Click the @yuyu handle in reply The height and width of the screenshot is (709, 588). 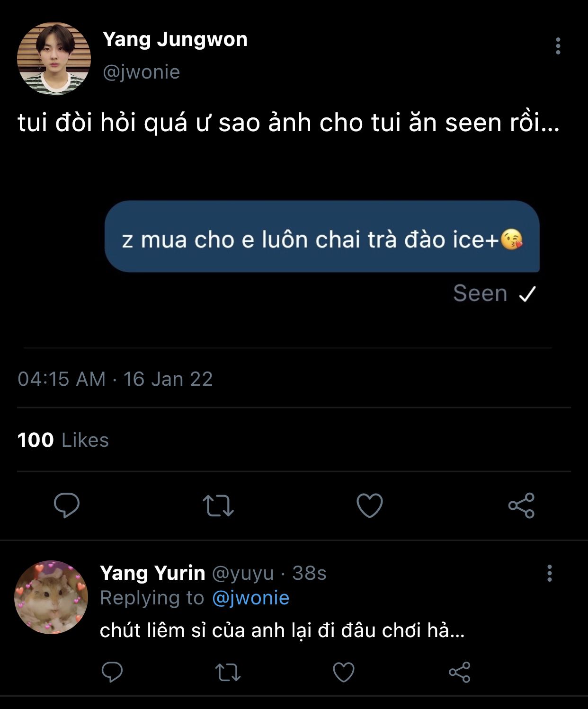coord(242,573)
